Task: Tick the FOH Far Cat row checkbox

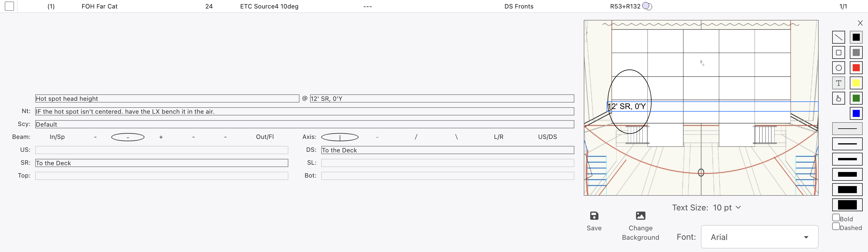Action: pos(9,6)
